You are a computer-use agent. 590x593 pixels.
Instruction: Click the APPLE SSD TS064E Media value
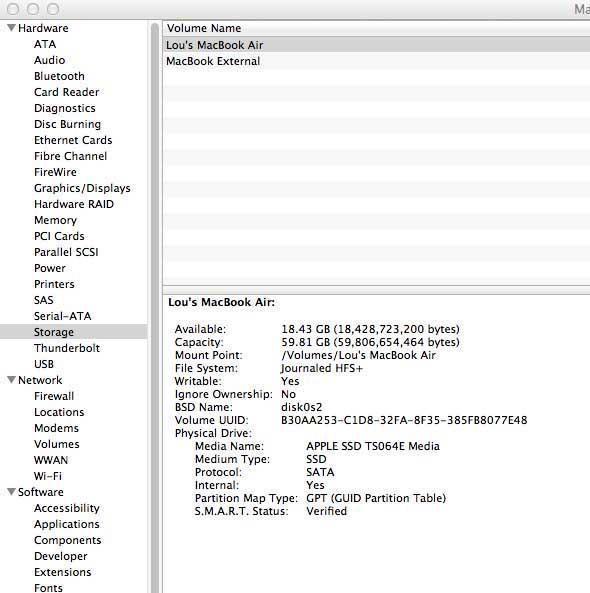click(x=373, y=446)
